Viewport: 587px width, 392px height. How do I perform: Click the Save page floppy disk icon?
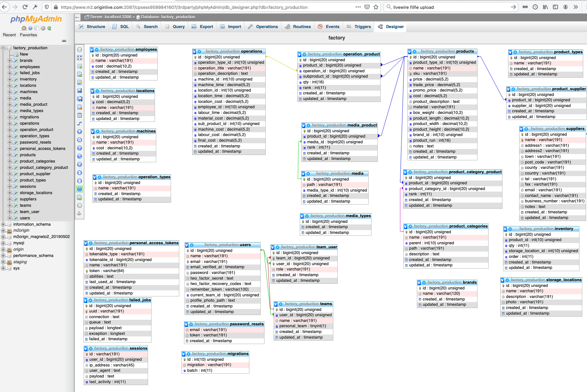point(80,91)
